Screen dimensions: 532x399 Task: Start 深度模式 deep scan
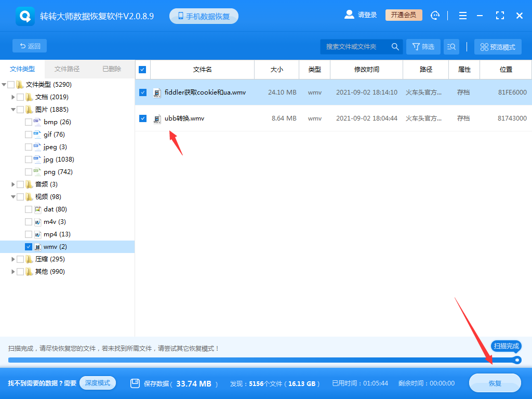[x=98, y=382]
